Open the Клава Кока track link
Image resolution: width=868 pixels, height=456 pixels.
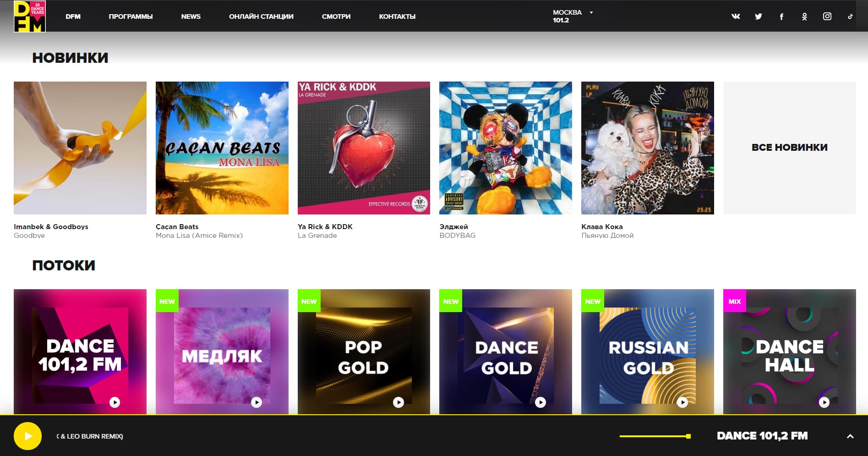(602, 226)
